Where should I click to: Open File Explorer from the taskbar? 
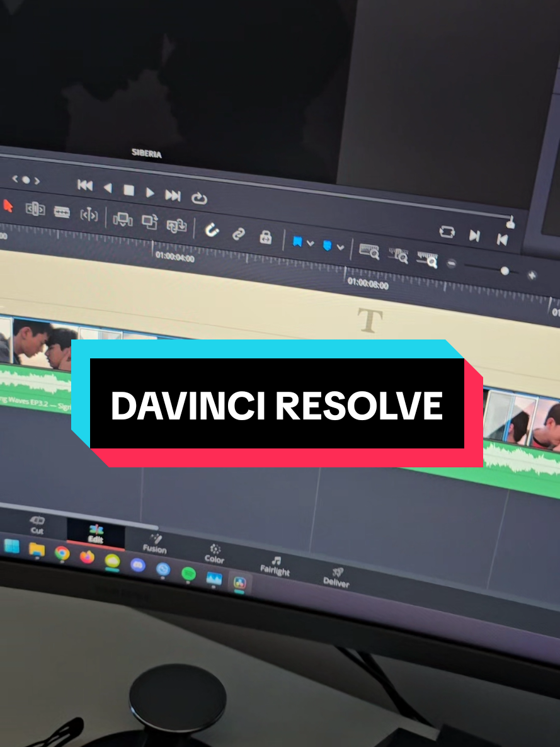[37, 550]
